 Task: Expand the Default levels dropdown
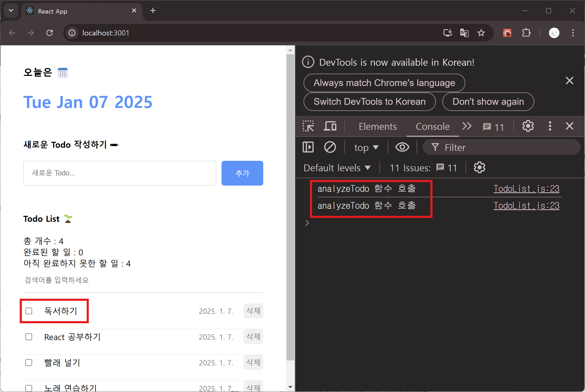click(337, 168)
